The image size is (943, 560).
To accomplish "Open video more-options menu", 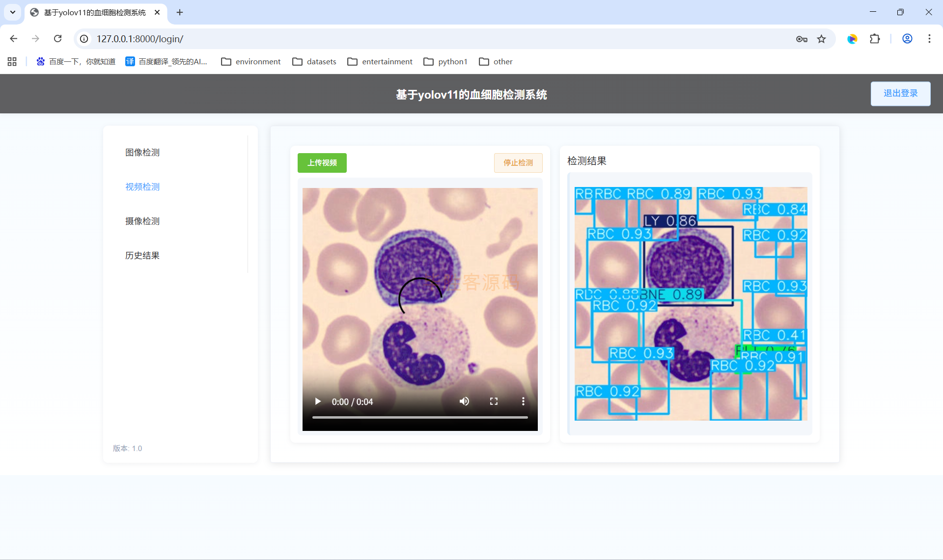I will coord(523,401).
